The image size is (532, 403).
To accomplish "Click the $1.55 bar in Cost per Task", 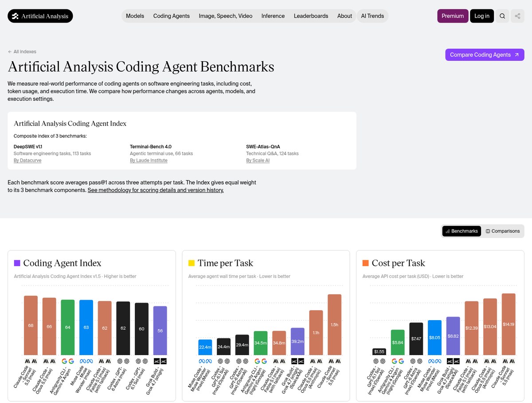I will [x=379, y=352].
